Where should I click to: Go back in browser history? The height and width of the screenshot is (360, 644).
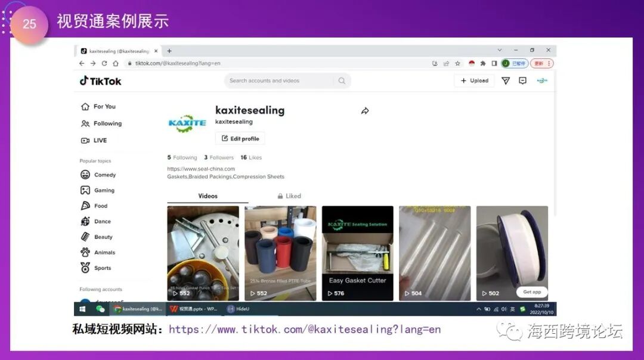82,63
